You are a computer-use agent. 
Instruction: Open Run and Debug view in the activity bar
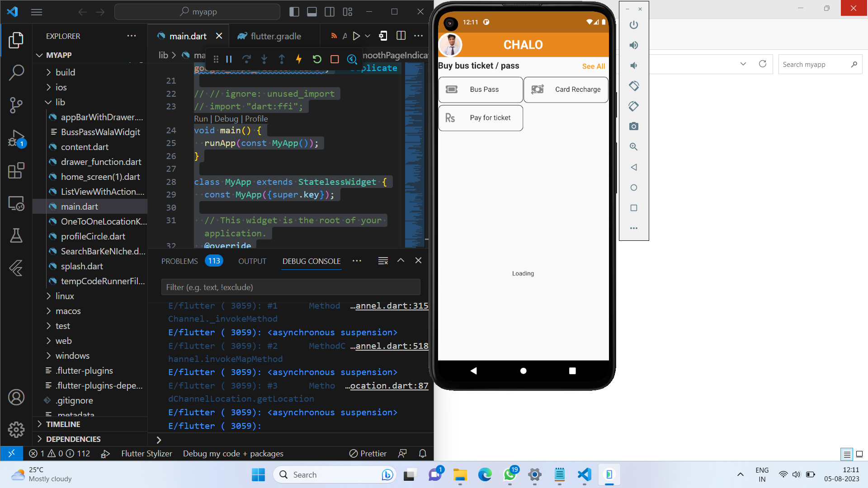(x=16, y=139)
